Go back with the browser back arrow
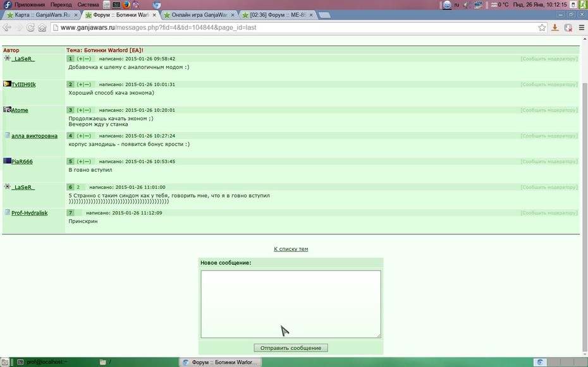Screen dimensions: 588x367 tap(7, 27)
